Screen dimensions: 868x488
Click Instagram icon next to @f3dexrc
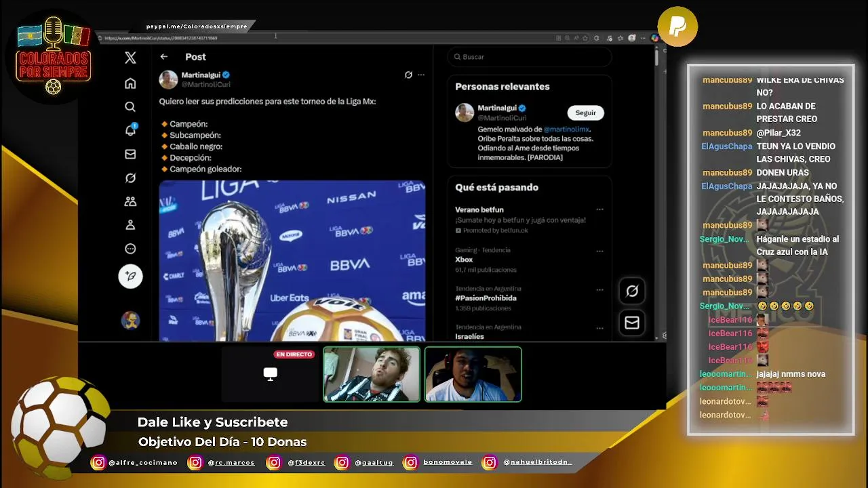(x=273, y=463)
